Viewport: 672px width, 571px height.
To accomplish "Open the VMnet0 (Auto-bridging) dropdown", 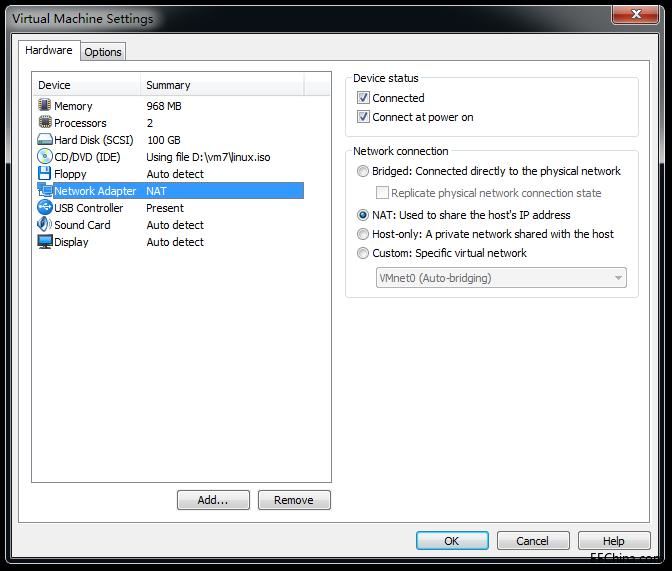I will [x=501, y=278].
